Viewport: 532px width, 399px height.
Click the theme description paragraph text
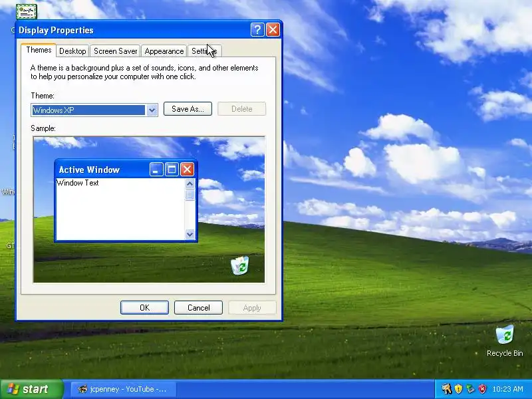[x=144, y=72]
